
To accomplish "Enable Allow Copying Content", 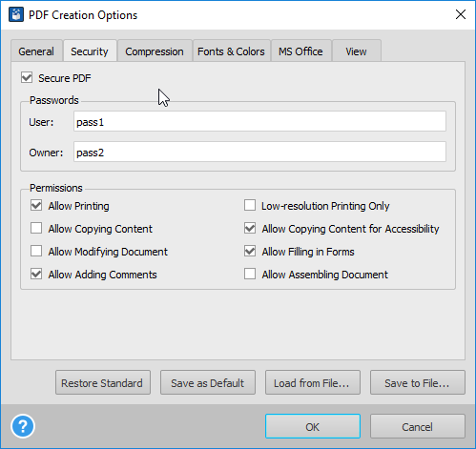I will point(36,228).
